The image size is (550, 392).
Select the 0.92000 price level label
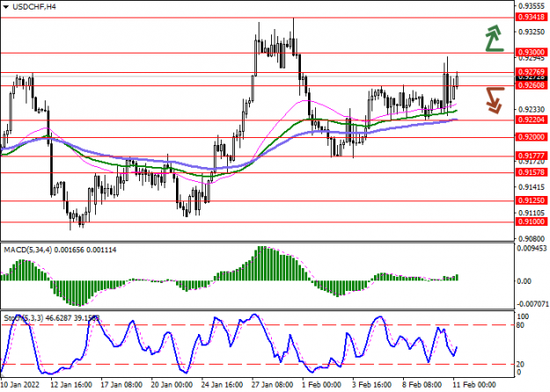tap(532, 137)
